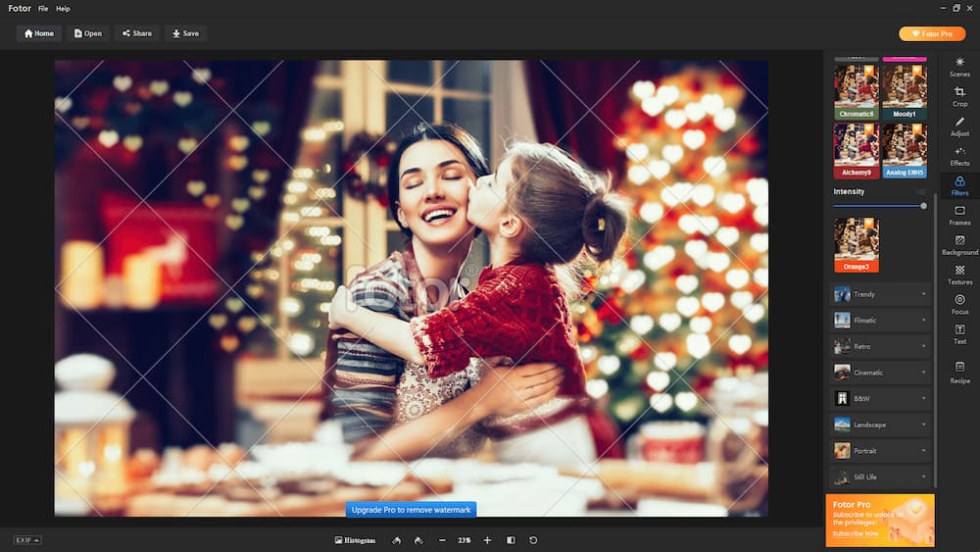Open the Help menu
Image resolution: width=980 pixels, height=552 pixels.
63,9
